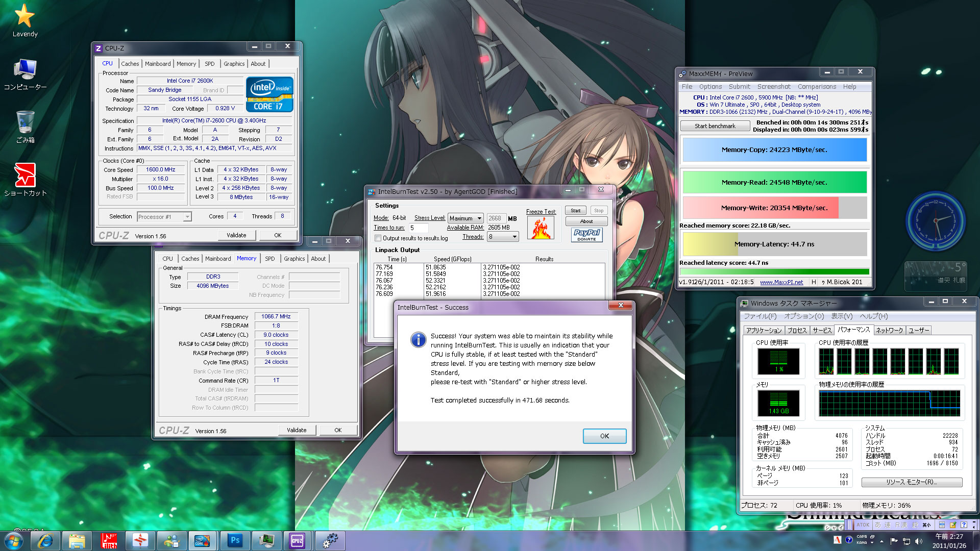
Task: Click the blue help circle tray icon
Action: (849, 540)
